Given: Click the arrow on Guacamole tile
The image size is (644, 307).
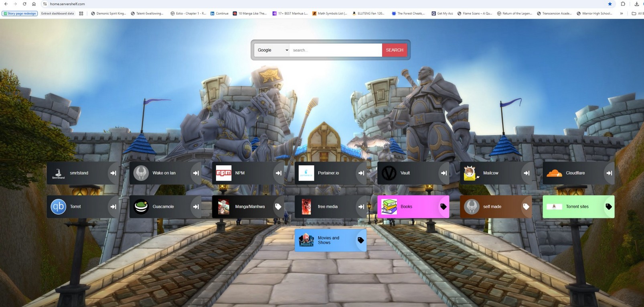Looking at the screenshot, I should [x=196, y=207].
